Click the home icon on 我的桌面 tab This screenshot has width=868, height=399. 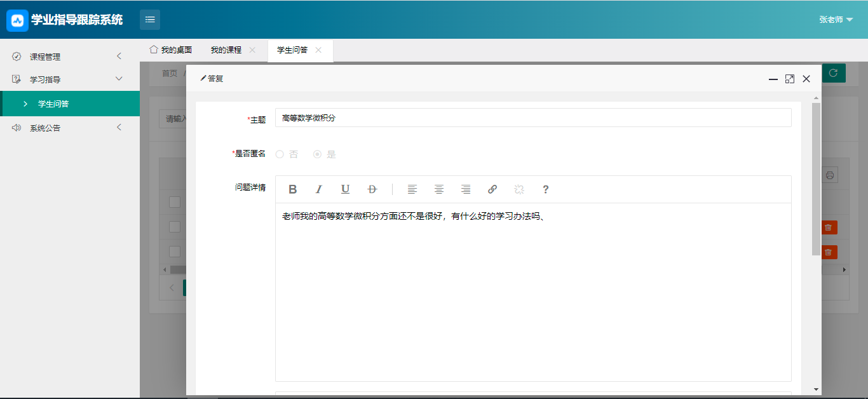coord(153,50)
